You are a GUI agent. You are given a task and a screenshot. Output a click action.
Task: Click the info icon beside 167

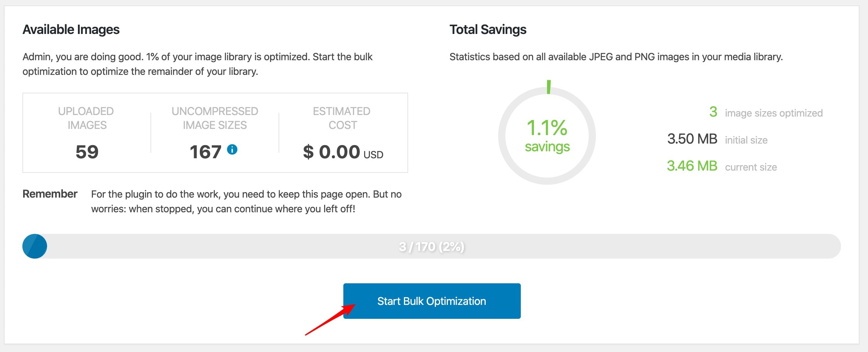pyautogui.click(x=232, y=149)
